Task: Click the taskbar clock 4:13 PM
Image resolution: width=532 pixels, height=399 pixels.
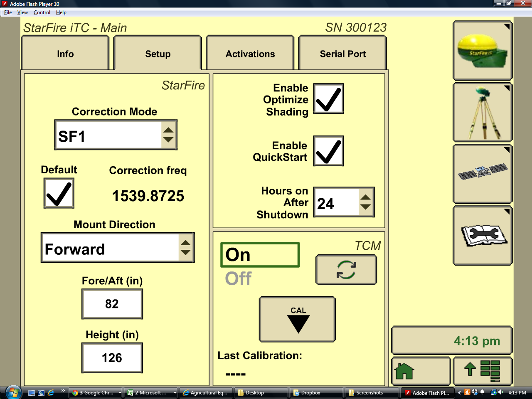Action: pos(517,392)
